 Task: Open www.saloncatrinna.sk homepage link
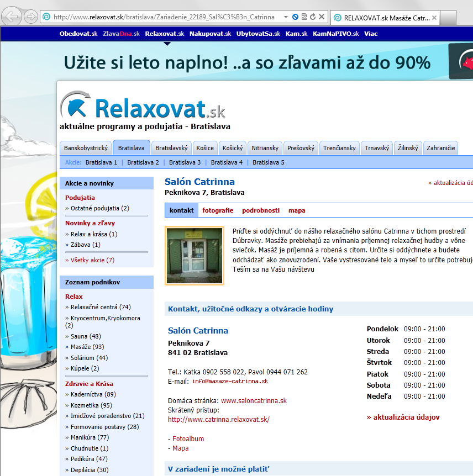[x=254, y=401]
